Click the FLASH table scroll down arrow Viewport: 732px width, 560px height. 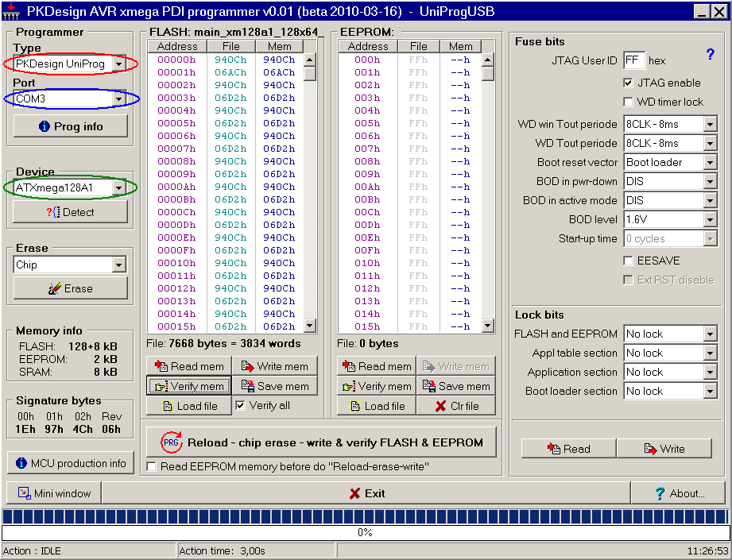[309, 325]
